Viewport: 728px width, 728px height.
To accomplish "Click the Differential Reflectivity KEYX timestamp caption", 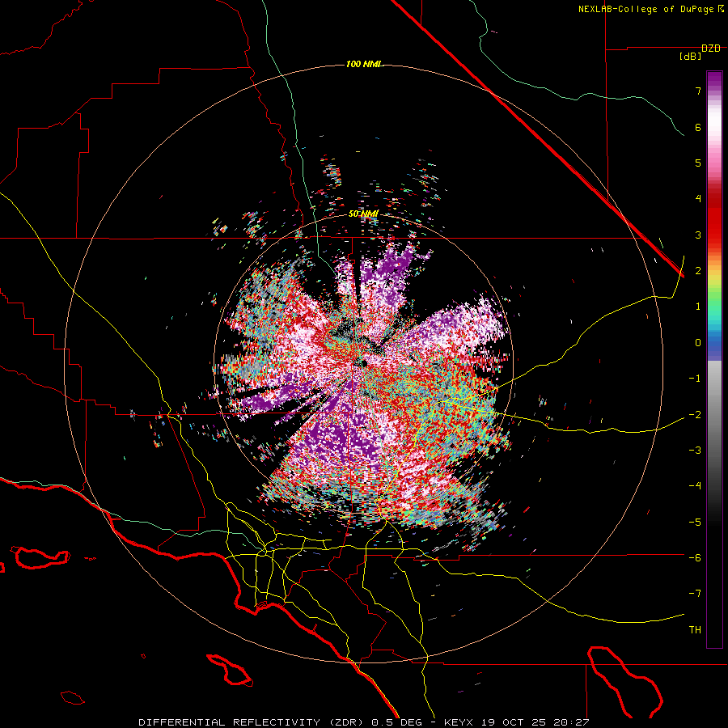I will point(364,722).
